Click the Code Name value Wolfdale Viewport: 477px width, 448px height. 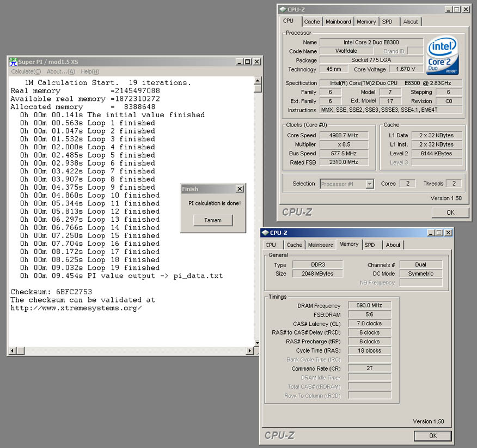click(x=346, y=51)
